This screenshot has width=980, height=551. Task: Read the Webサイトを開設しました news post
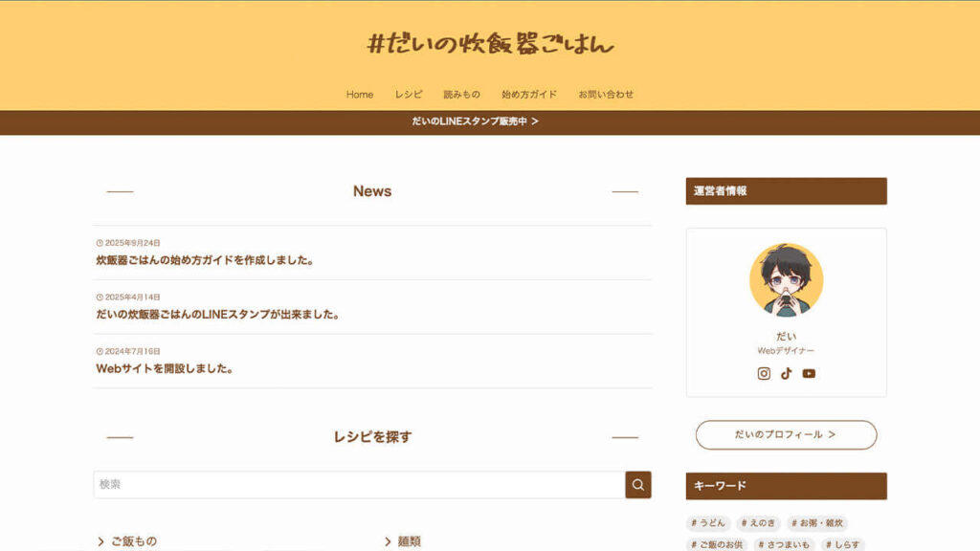tap(165, 368)
